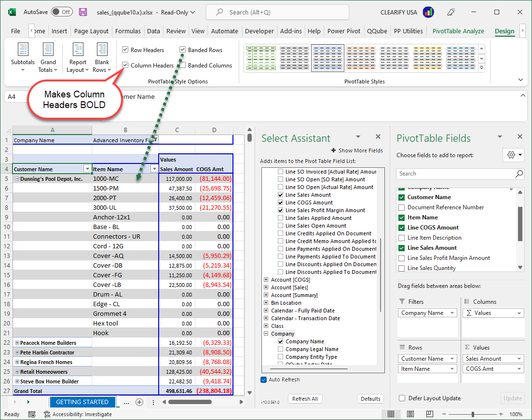Select the green PivotTable style thumbnail
This screenshot has width=532, height=420.
tap(261, 58)
